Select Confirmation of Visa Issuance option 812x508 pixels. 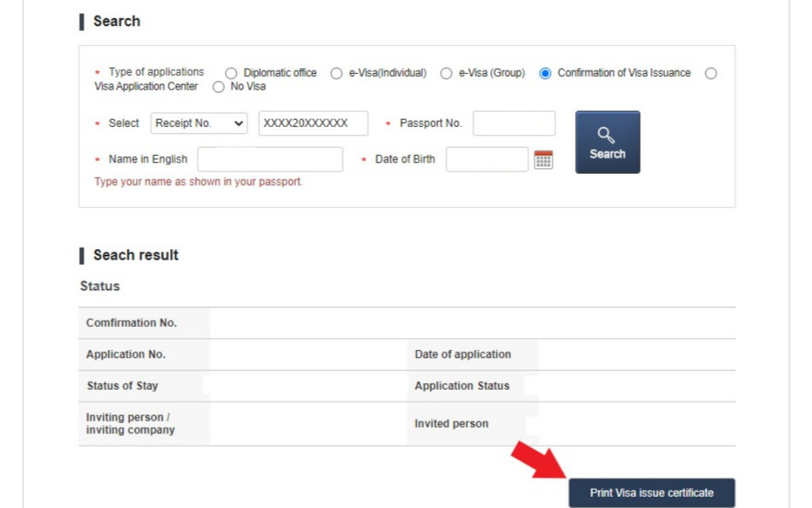(545, 73)
